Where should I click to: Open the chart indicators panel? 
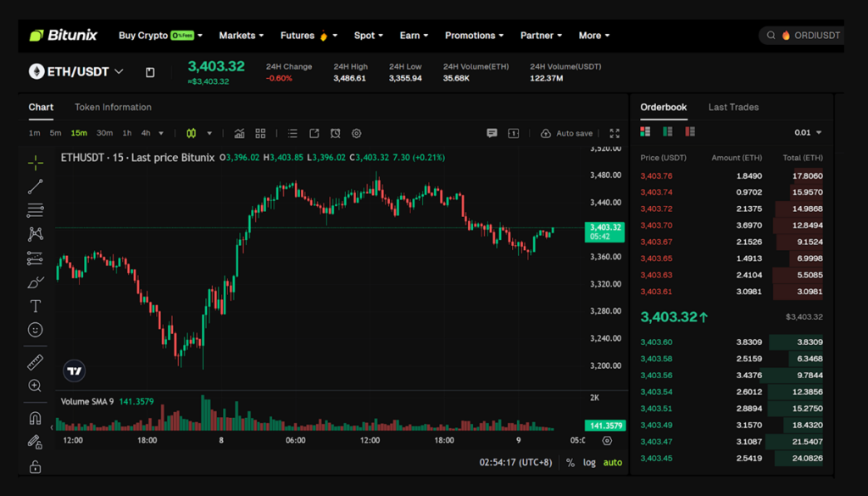239,133
